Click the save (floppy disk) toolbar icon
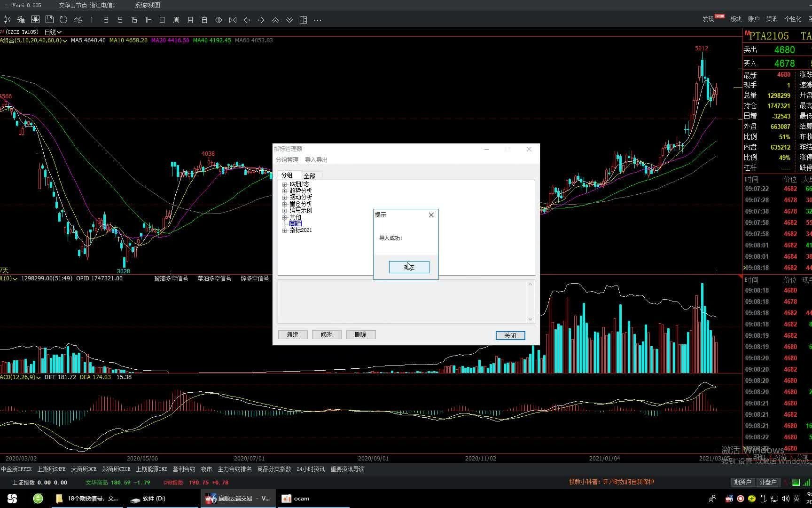 (49, 20)
